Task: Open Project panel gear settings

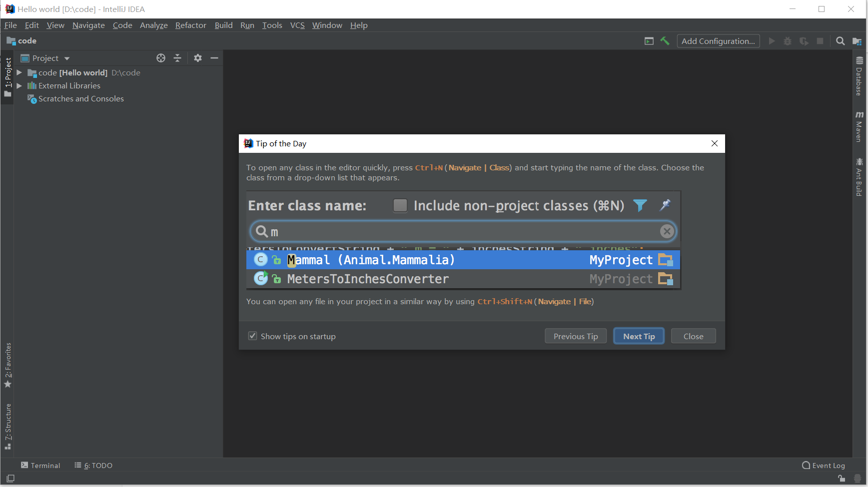Action: (198, 58)
